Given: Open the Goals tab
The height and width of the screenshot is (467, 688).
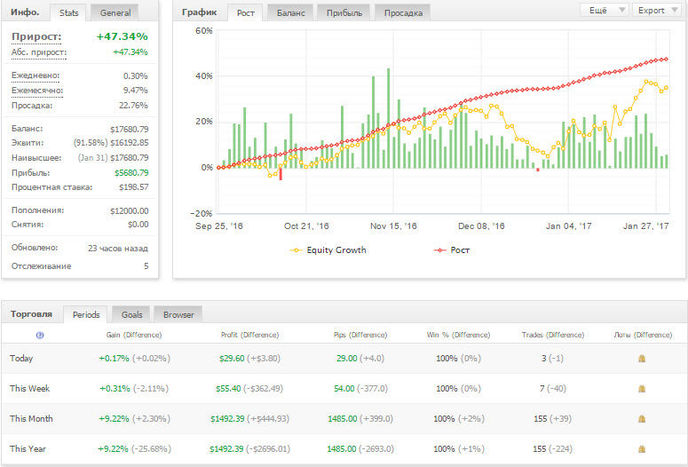Looking at the screenshot, I should [132, 315].
